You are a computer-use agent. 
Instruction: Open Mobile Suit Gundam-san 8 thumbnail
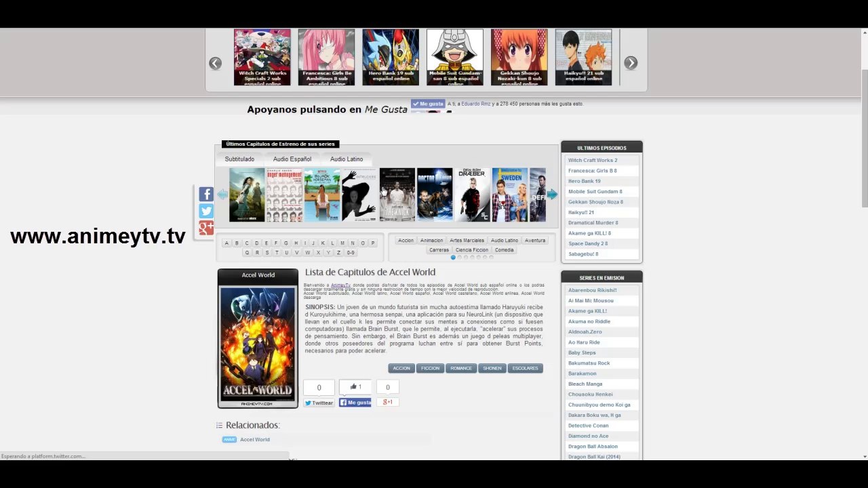(455, 57)
